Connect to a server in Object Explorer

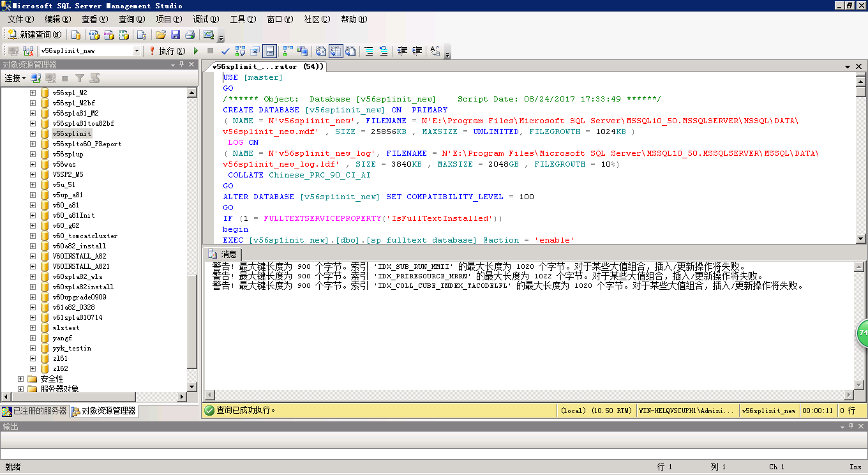pyautogui.click(x=36, y=78)
